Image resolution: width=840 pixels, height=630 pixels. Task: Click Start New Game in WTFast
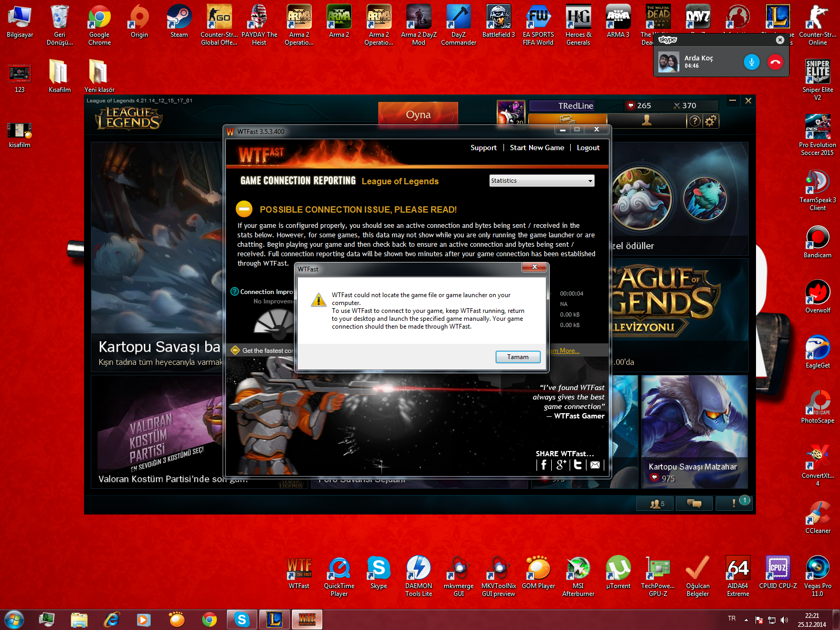(537, 148)
